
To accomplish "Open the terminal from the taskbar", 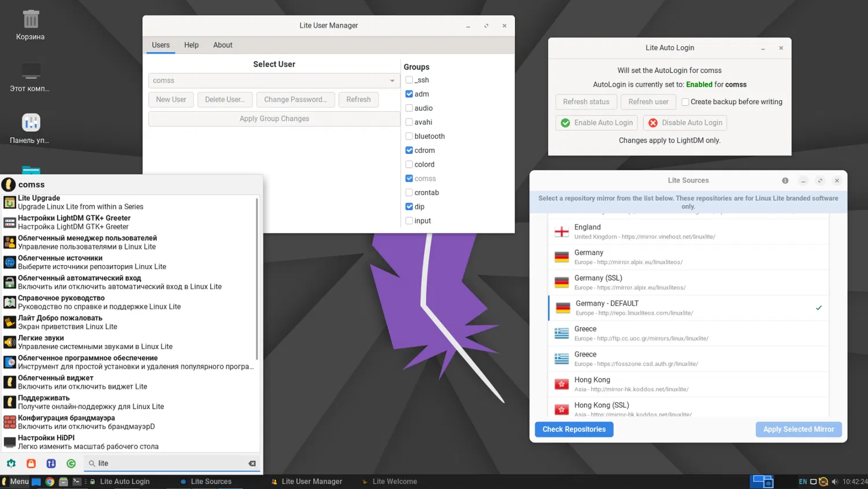I will click(x=76, y=481).
